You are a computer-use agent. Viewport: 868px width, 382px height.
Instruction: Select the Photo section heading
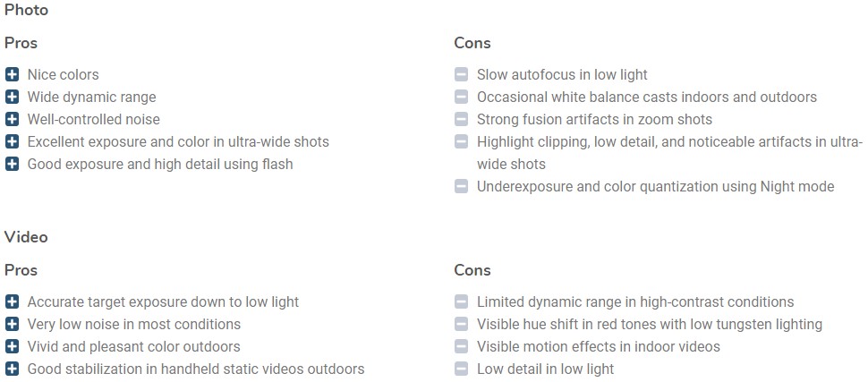click(26, 10)
